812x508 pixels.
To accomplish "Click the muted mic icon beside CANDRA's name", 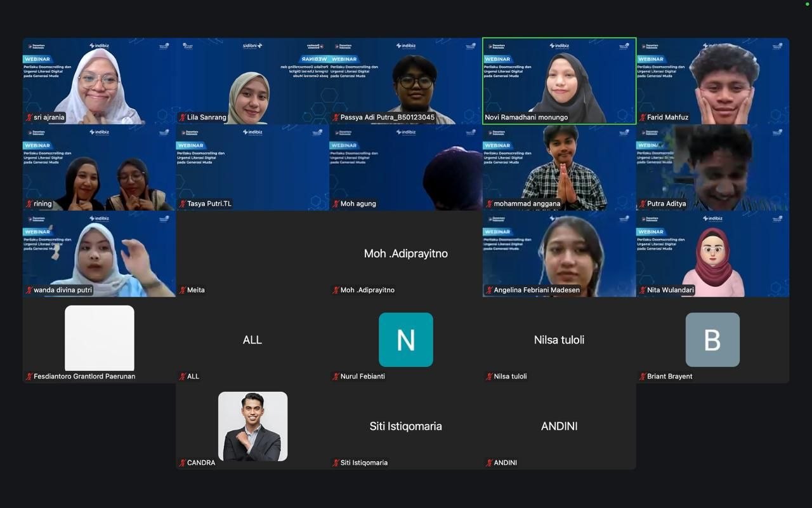I will [x=183, y=463].
